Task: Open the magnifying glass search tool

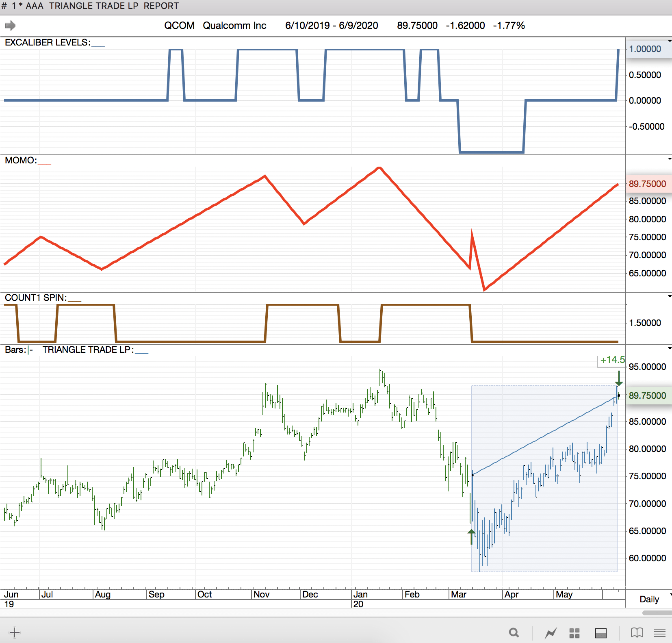Action: pyautogui.click(x=514, y=633)
